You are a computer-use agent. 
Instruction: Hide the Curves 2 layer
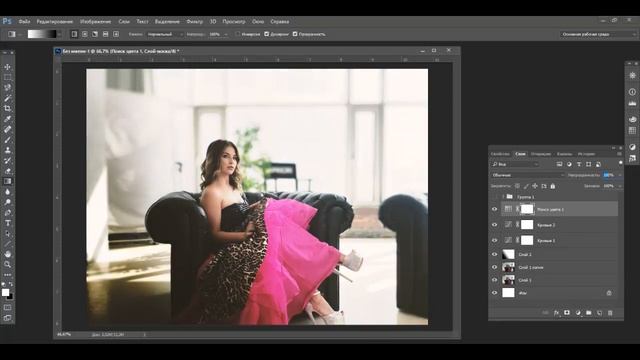click(495, 225)
